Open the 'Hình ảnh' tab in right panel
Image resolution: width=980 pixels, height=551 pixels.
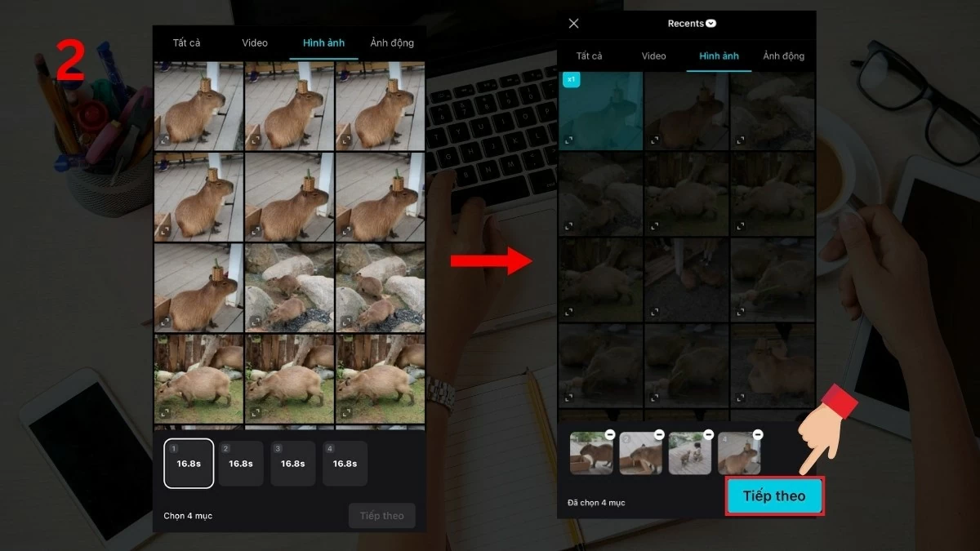pos(719,56)
